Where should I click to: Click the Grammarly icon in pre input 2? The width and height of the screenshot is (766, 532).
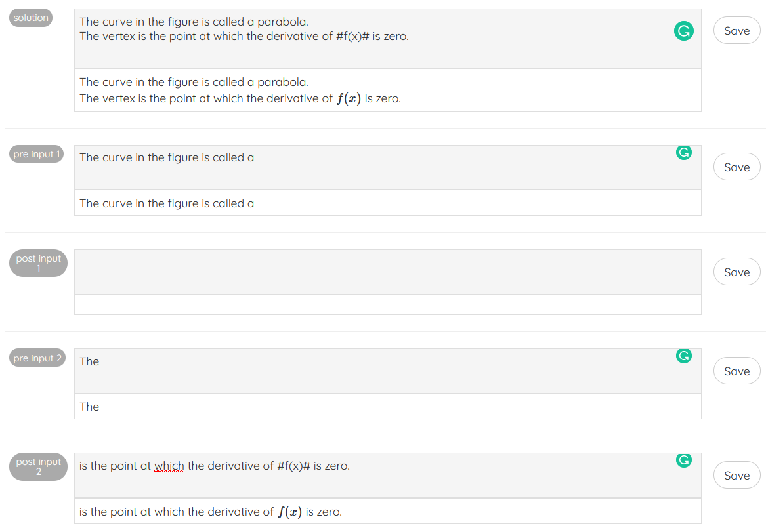point(683,356)
